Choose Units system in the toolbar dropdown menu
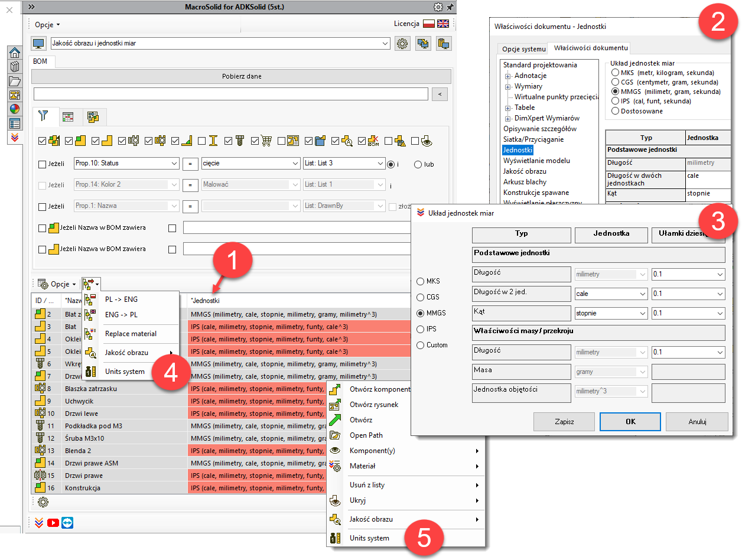742x560 pixels. click(x=125, y=372)
